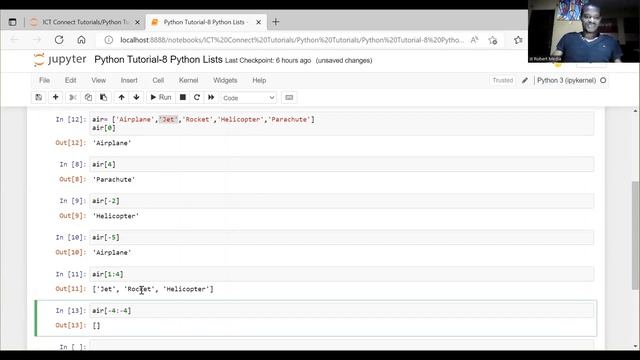Open a new browser tab

[x=276, y=22]
